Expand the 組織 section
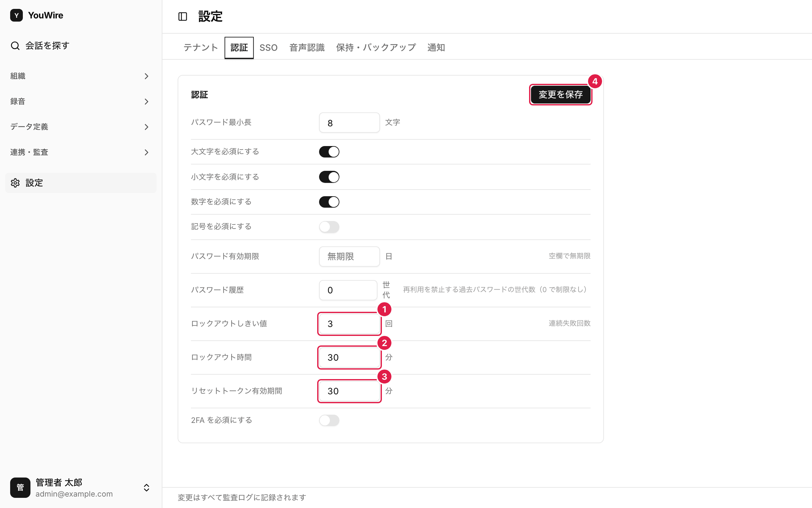 click(81, 76)
